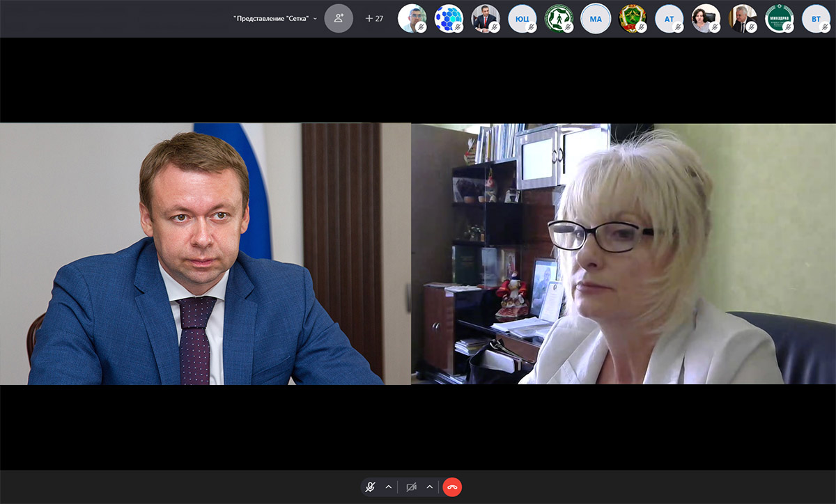Expand camera options chevron

[x=430, y=487]
